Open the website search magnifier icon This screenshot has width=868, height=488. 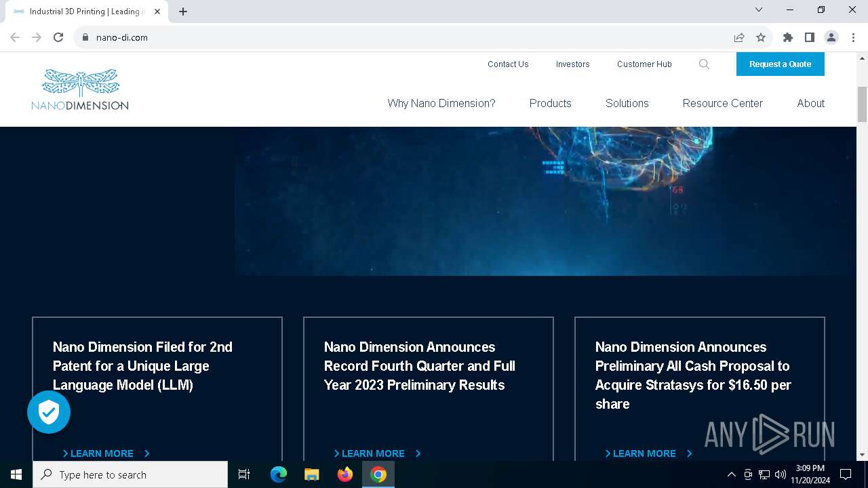[704, 64]
